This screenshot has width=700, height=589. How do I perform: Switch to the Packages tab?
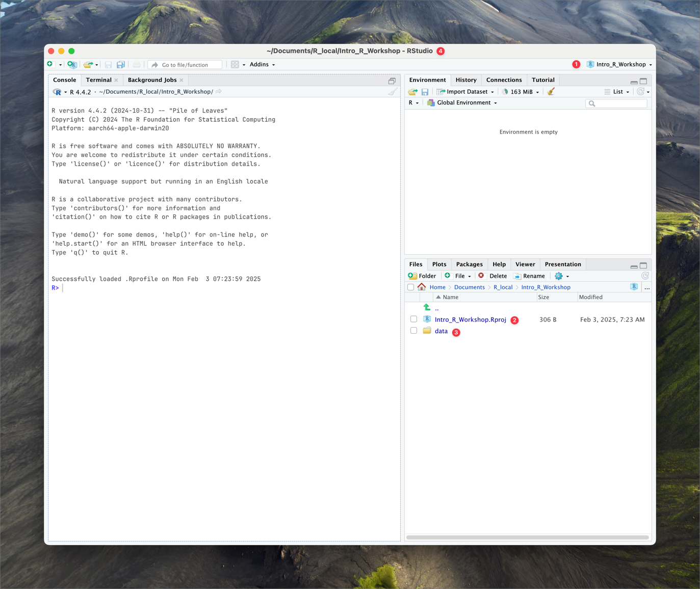[x=469, y=264]
